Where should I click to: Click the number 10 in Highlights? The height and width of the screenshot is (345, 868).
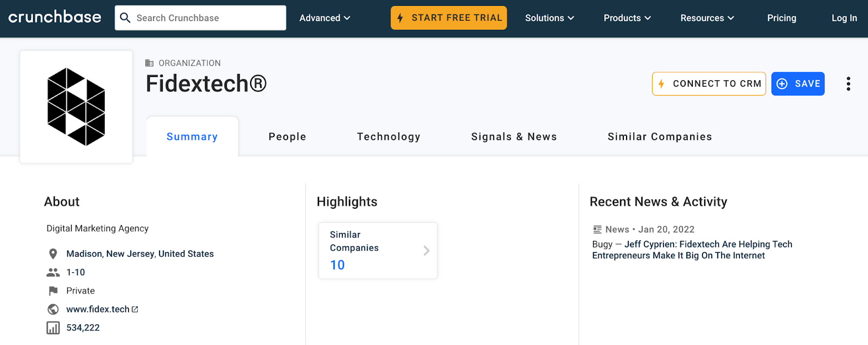[x=337, y=265]
